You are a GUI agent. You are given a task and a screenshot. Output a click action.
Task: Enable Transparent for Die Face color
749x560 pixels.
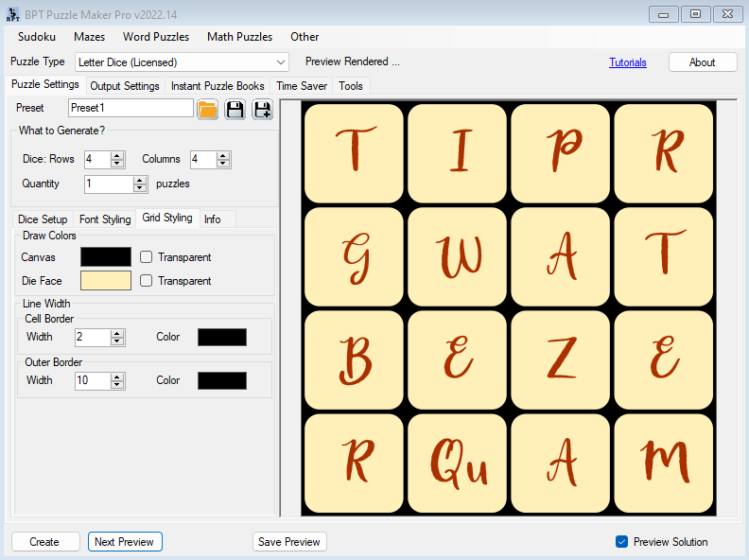coord(147,281)
